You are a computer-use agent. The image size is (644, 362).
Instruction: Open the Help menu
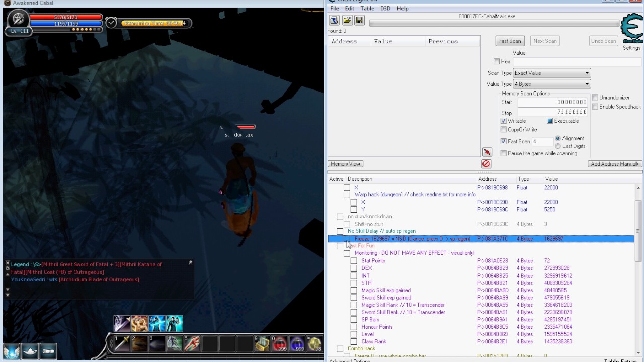pos(403,9)
